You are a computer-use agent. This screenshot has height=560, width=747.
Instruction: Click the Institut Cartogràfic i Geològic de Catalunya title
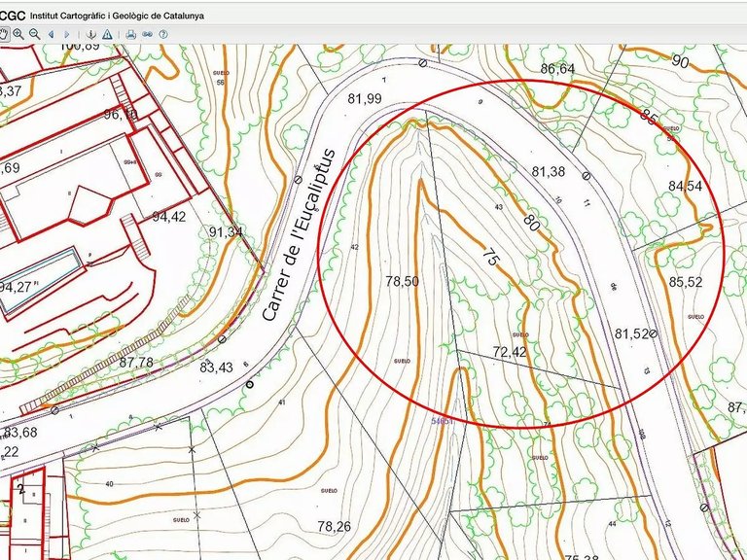click(x=117, y=16)
